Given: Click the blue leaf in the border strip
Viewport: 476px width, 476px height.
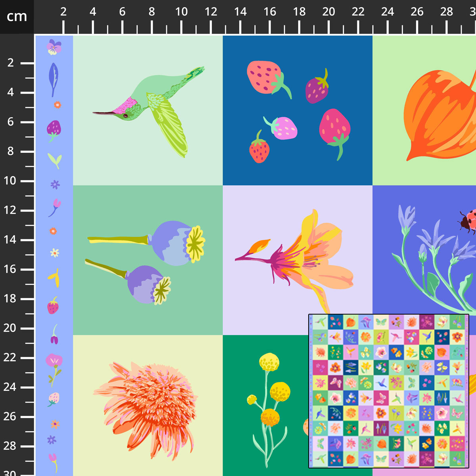Looking at the screenshot, I should pos(54,79).
